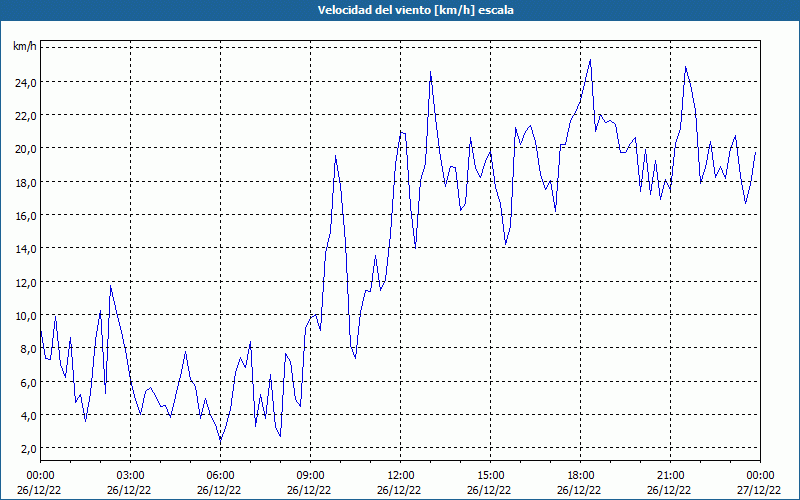Click the '09:00' time axis label
The image size is (800, 500).
tap(310, 476)
